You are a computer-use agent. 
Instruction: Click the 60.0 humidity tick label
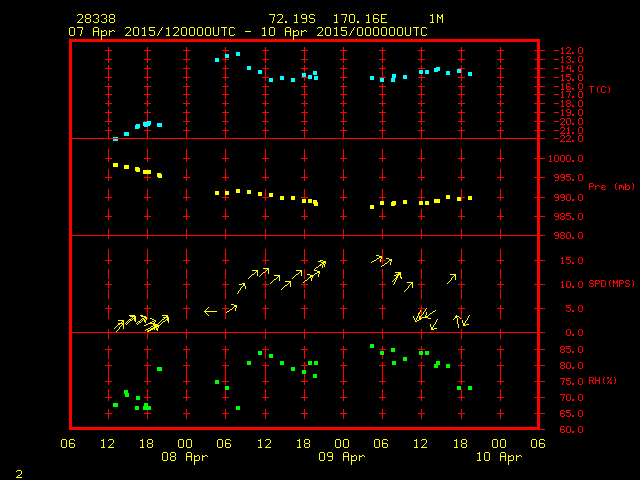click(564, 430)
